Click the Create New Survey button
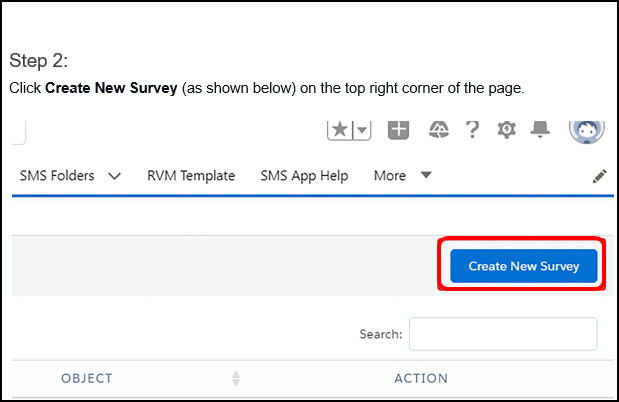The image size is (619, 402). point(523,266)
